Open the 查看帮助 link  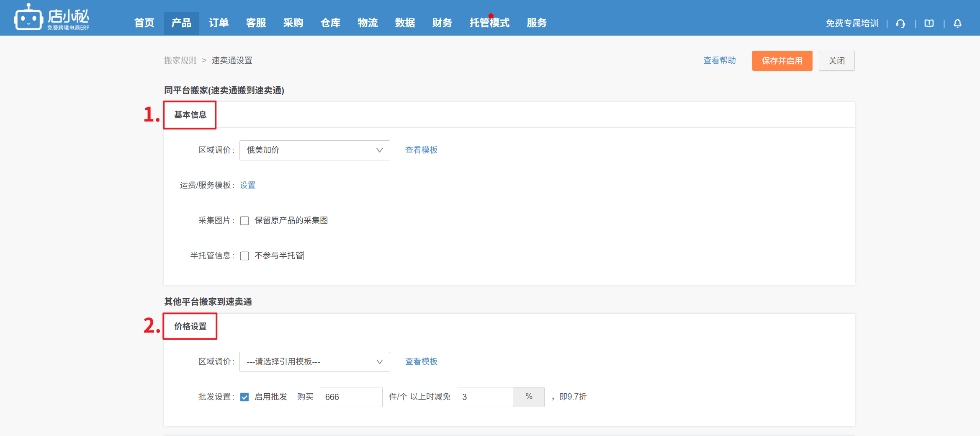click(x=719, y=61)
